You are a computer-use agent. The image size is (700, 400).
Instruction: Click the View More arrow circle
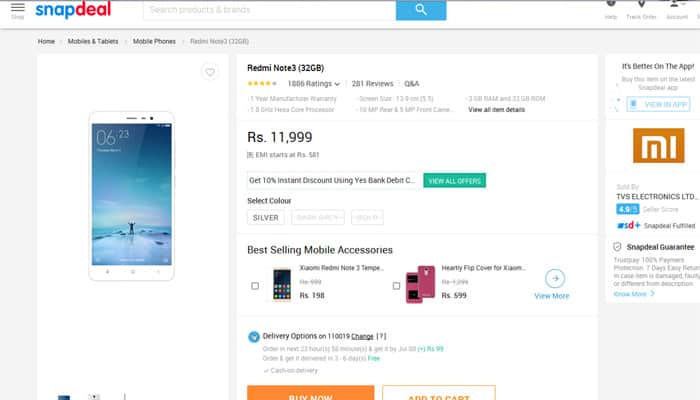(x=555, y=279)
